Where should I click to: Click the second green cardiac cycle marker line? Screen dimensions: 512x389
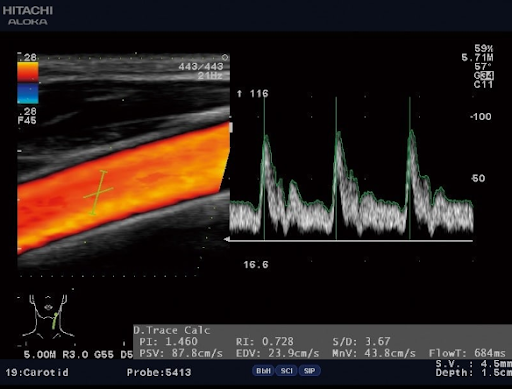(x=336, y=168)
